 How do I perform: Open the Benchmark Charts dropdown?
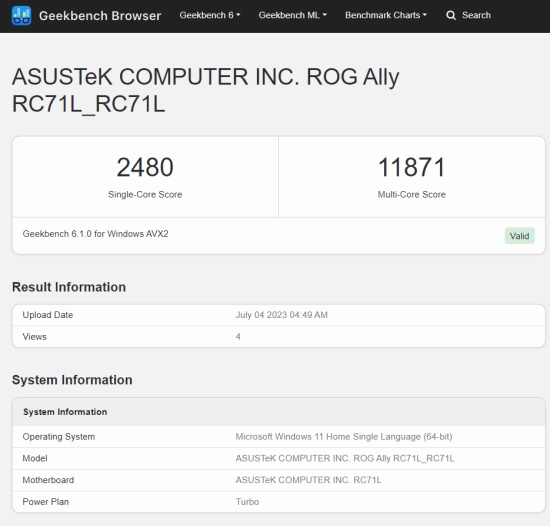(386, 15)
